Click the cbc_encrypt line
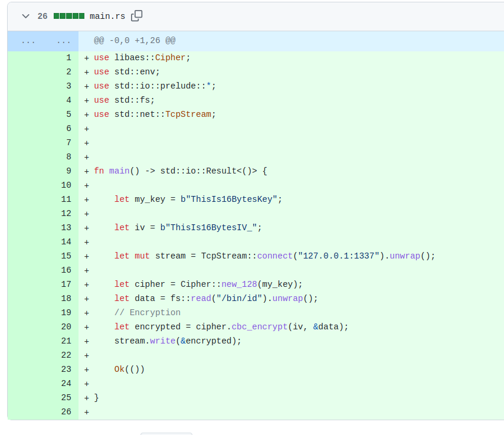This screenshot has width=504, height=435. 231,326
